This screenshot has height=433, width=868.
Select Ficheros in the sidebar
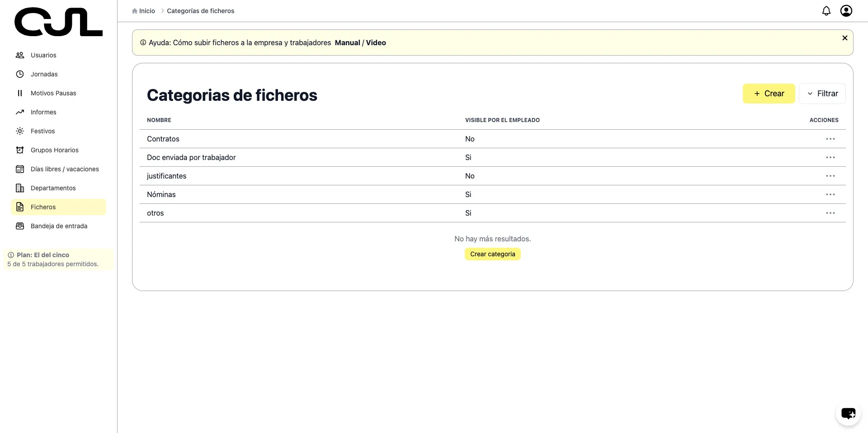point(43,207)
